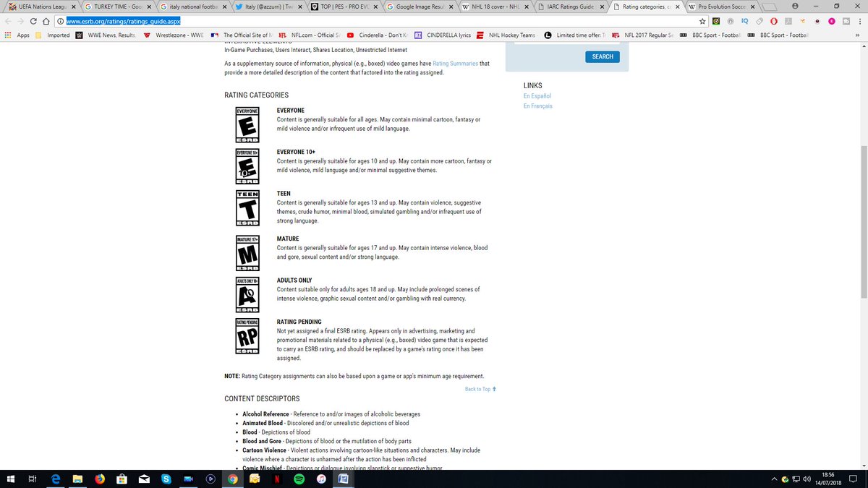This screenshot has height=488, width=868.
Task: Open Task View on the taskbar
Action: coord(33,479)
